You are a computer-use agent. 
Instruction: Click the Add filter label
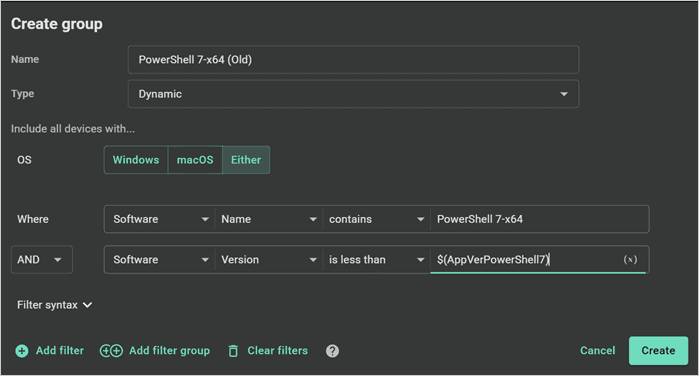point(60,351)
